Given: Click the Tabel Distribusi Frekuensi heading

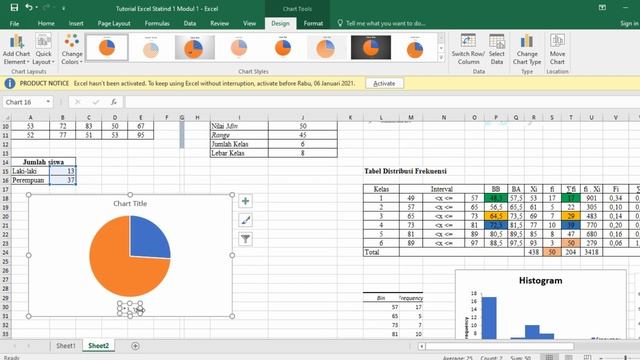Looking at the screenshot, I should coord(405,171).
